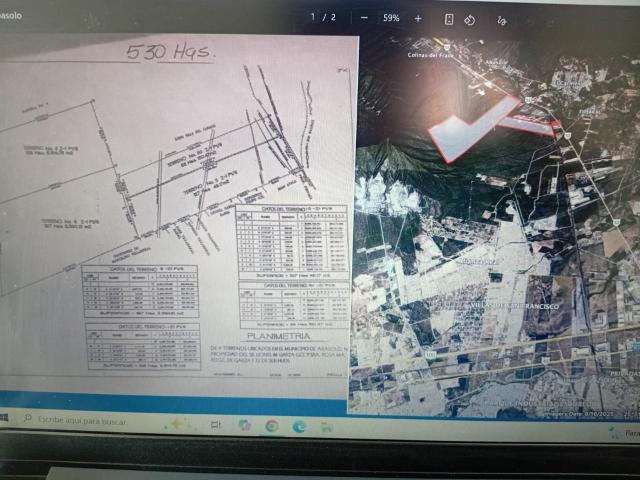
Task: Click the highlighted red-outlined parcel on map
Action: coord(473,129)
